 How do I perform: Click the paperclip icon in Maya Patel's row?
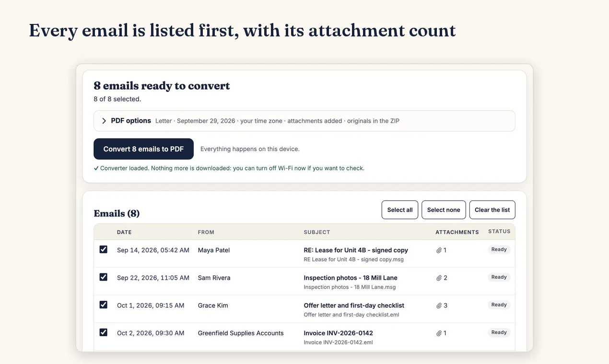click(x=439, y=250)
